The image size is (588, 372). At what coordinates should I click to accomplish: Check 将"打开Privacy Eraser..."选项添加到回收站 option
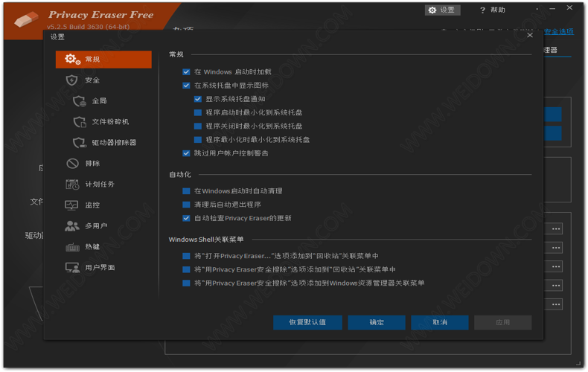click(186, 256)
